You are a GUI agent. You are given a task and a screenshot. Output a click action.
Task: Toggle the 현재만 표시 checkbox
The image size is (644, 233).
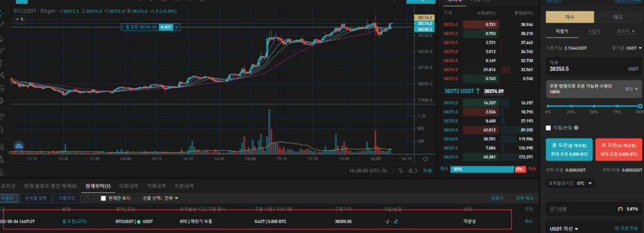[104, 198]
